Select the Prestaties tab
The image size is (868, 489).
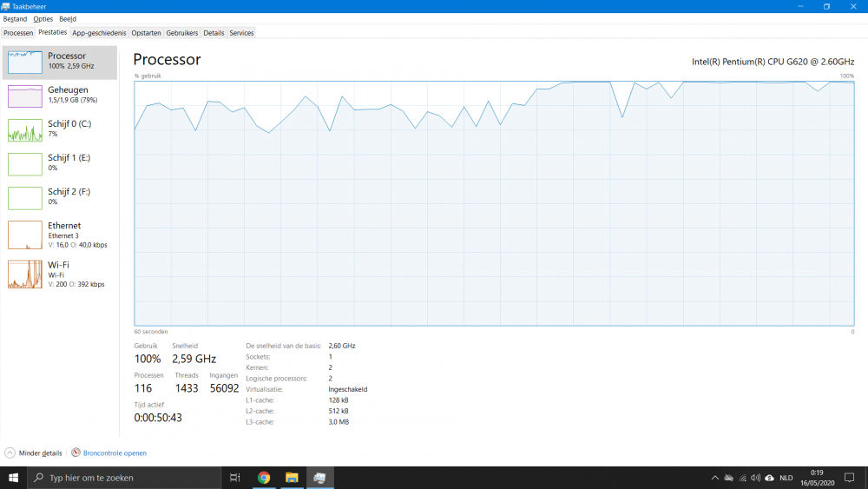point(53,32)
